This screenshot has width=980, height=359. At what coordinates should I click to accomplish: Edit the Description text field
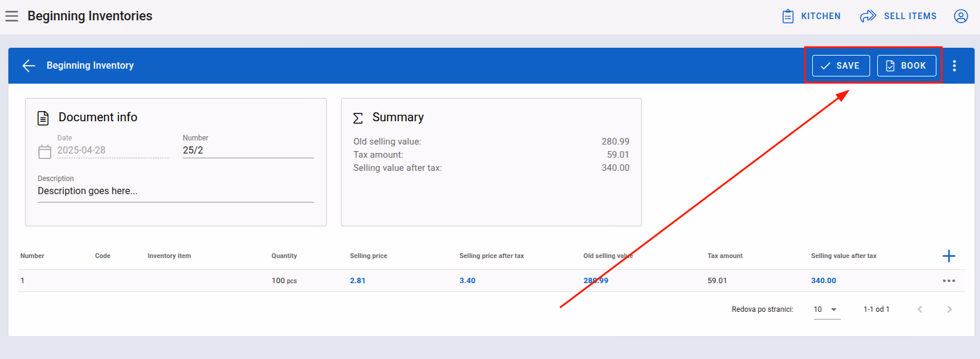(x=176, y=191)
